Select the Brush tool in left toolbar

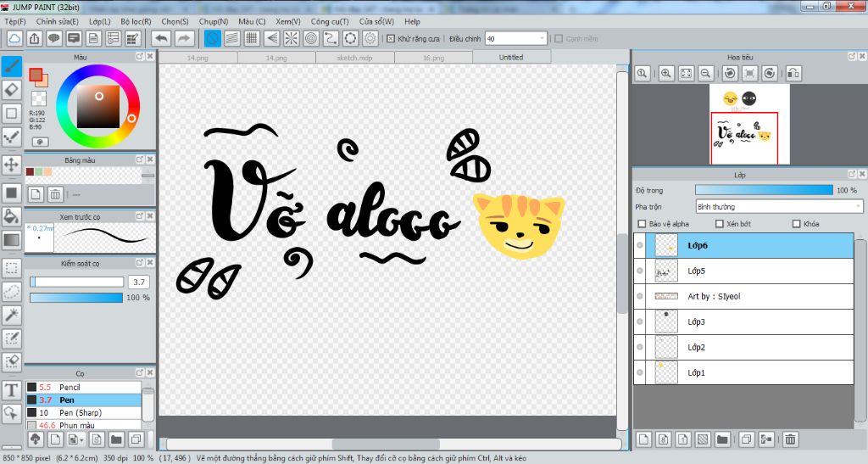(x=12, y=66)
